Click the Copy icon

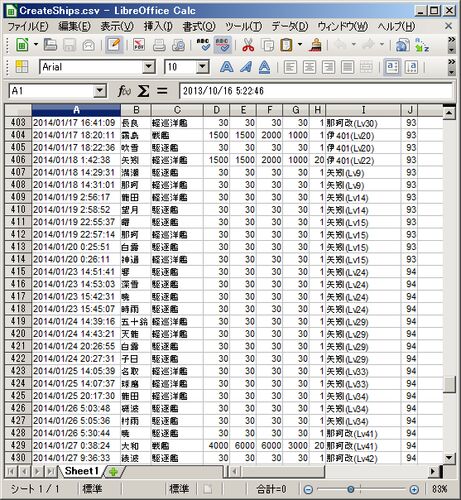(x=267, y=45)
